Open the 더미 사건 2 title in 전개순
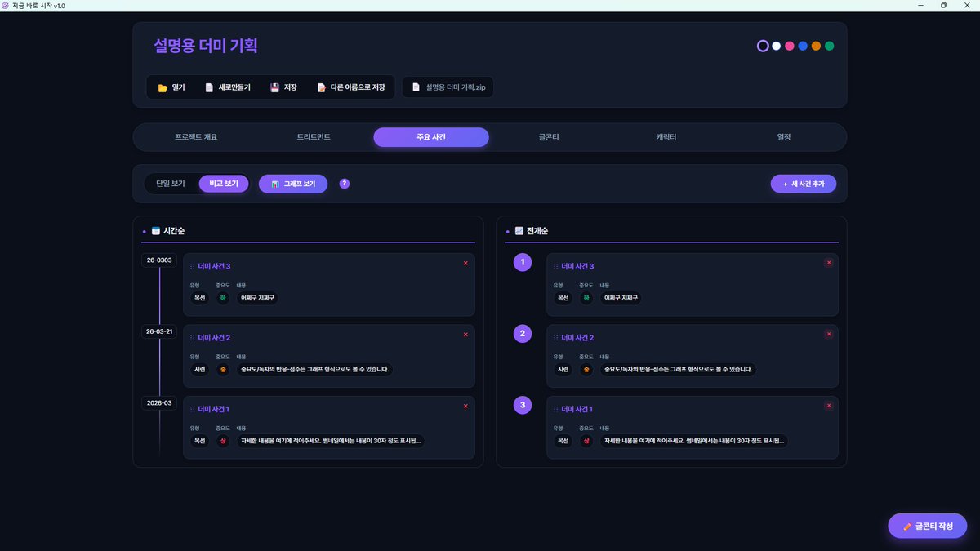The height and width of the screenshot is (551, 980). [x=577, y=338]
